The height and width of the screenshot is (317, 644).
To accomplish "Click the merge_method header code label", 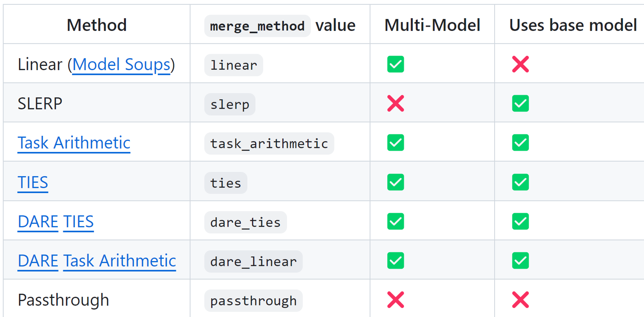I will (x=257, y=26).
